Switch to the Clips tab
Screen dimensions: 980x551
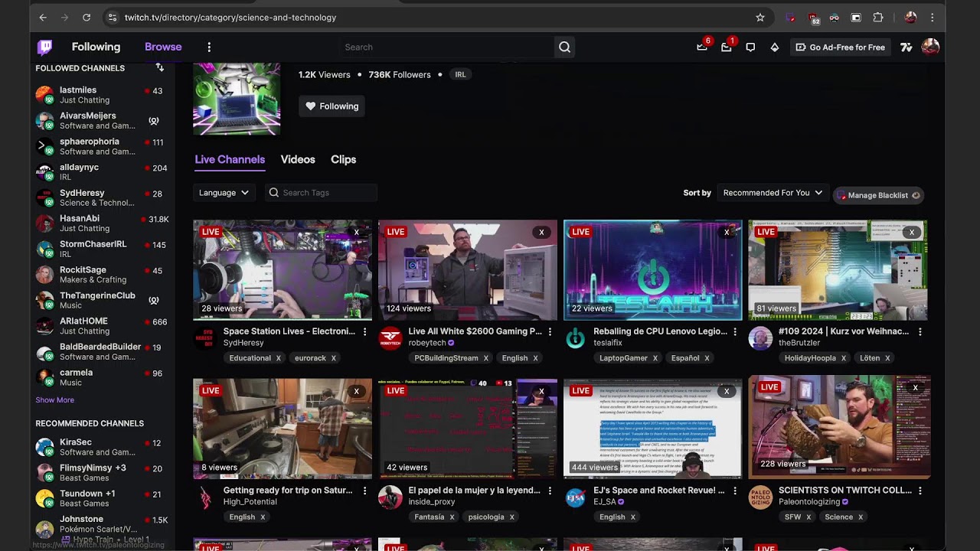pyautogui.click(x=343, y=159)
